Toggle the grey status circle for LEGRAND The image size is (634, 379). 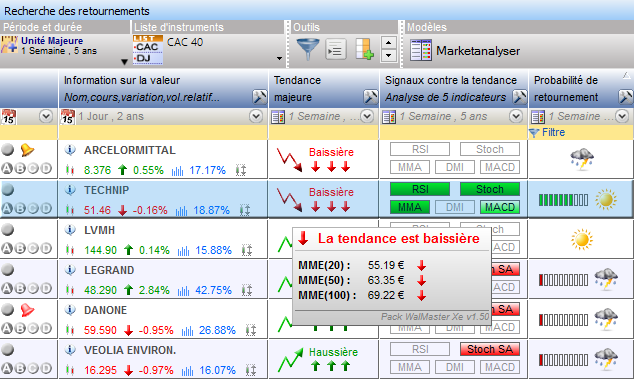click(x=8, y=269)
